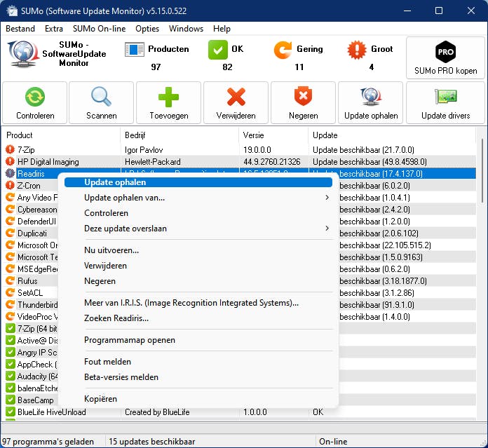
Task: Click the Toevoegen green plus button
Action: tap(168, 102)
